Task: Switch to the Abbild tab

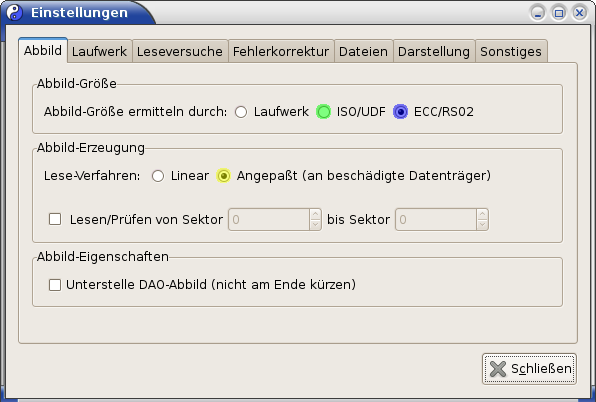Action: (43, 50)
